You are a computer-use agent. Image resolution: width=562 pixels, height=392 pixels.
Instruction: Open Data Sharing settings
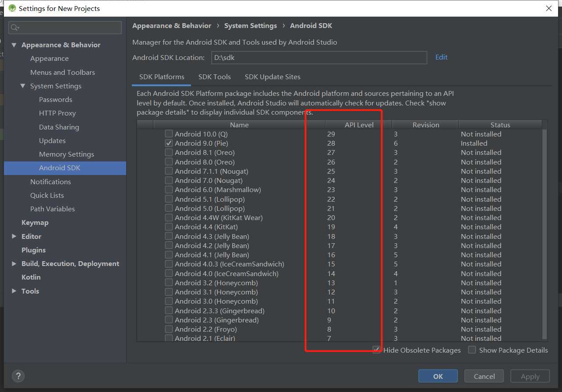point(59,127)
